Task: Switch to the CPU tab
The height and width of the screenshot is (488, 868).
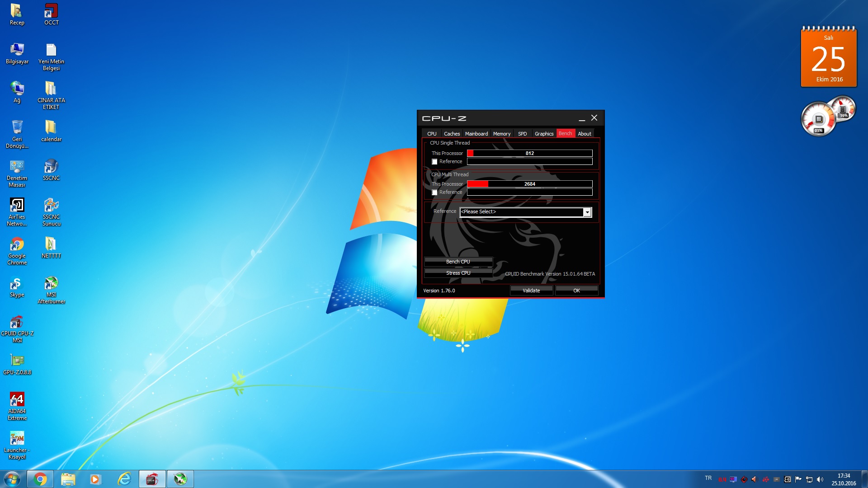Action: pos(432,134)
